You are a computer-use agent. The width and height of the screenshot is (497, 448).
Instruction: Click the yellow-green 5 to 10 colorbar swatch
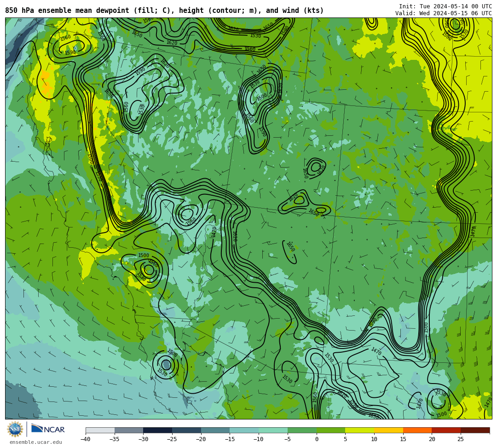pyautogui.click(x=360, y=430)
